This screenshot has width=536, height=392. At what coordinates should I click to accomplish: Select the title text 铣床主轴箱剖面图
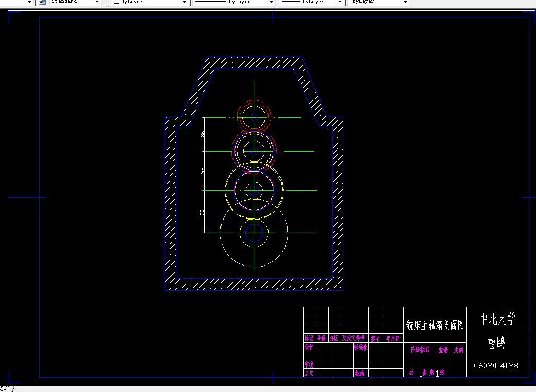[435, 325]
